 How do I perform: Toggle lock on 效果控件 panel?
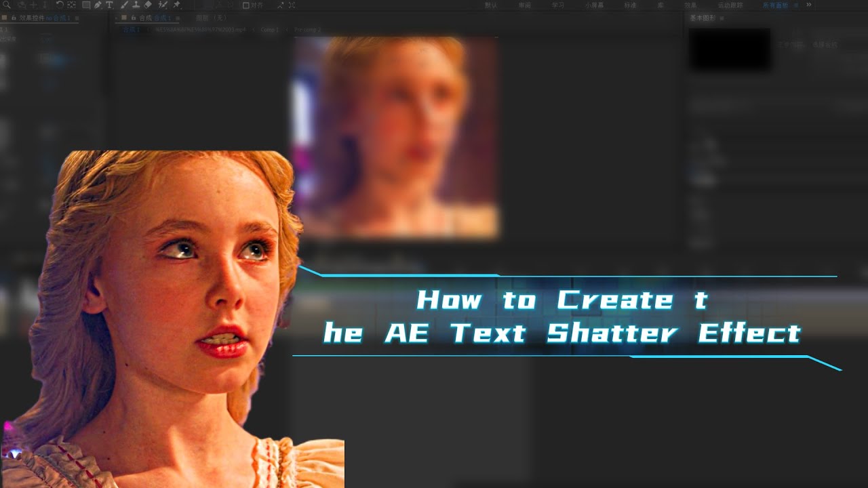14,18
